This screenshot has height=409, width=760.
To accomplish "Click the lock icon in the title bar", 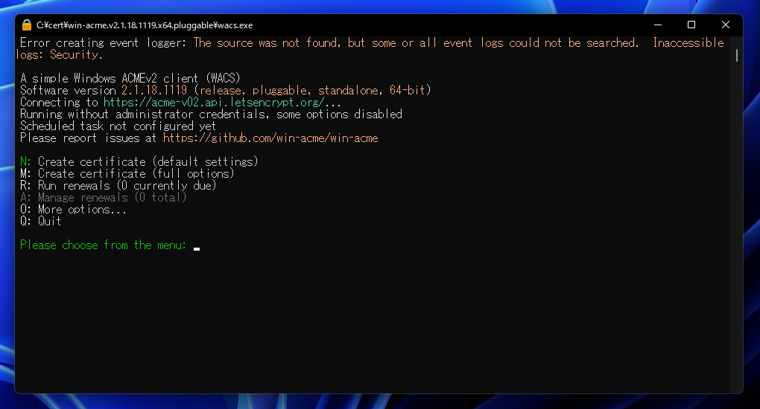I will (x=26, y=24).
